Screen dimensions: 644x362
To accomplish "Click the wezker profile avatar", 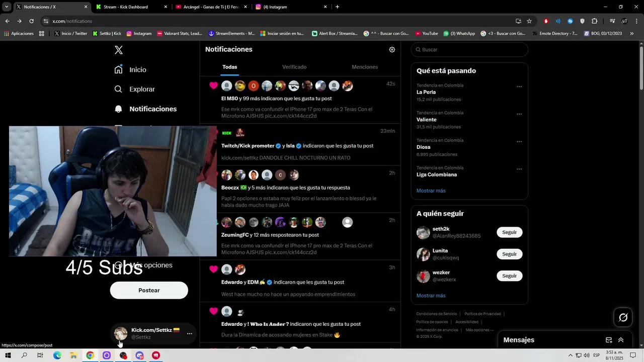I will [423, 276].
